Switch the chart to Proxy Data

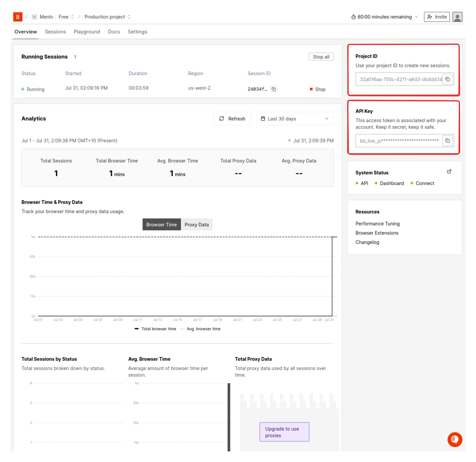click(x=197, y=225)
